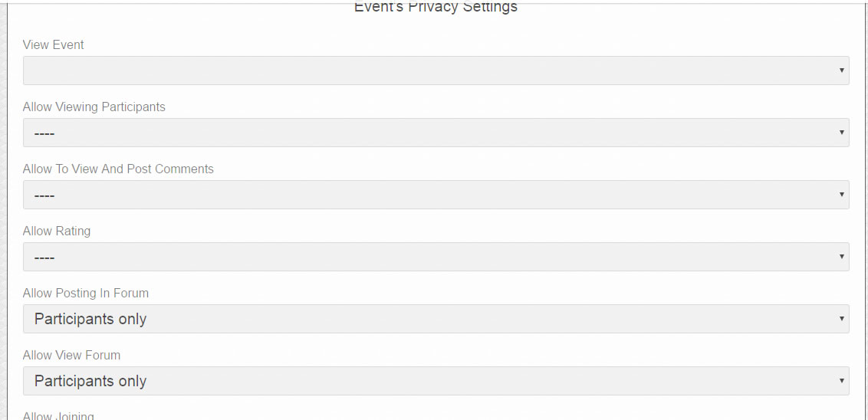Open the View Event dropdown field
Image resolution: width=868 pixels, height=420 pixels.
436,71
